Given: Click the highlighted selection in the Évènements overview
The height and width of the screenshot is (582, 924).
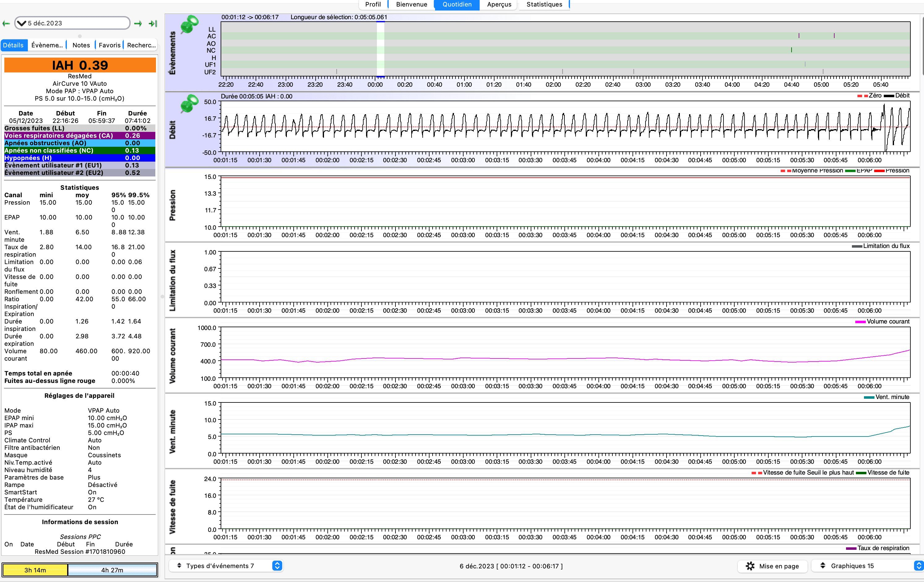Looking at the screenshot, I should [380, 49].
